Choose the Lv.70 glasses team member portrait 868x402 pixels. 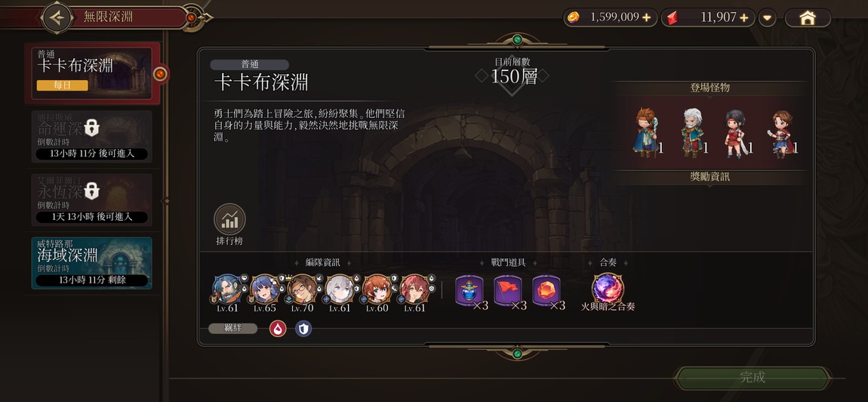coord(302,289)
